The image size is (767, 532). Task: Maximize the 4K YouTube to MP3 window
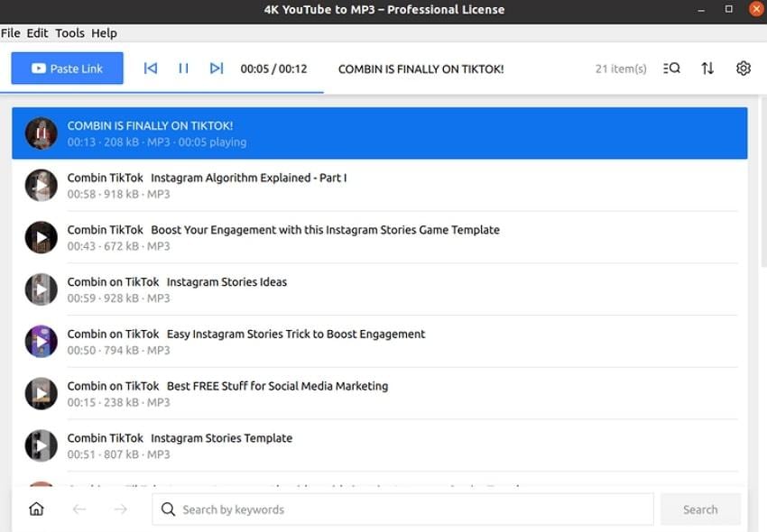(728, 9)
